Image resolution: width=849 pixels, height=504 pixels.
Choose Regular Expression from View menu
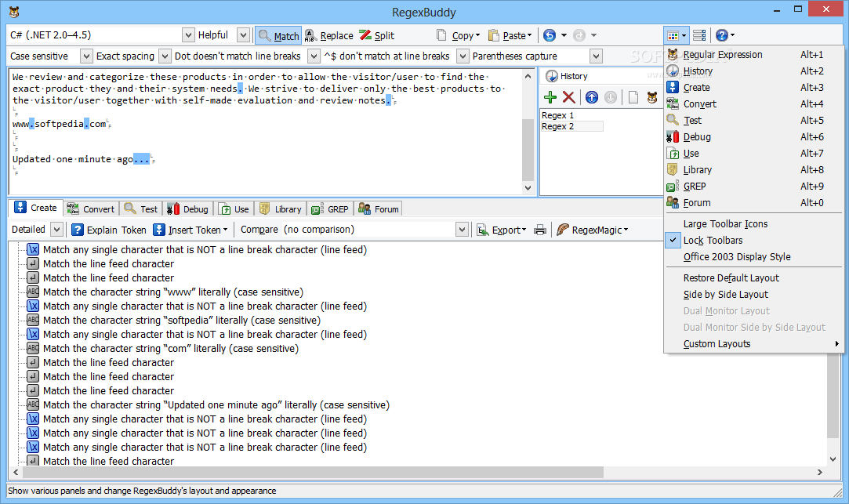tap(753, 55)
